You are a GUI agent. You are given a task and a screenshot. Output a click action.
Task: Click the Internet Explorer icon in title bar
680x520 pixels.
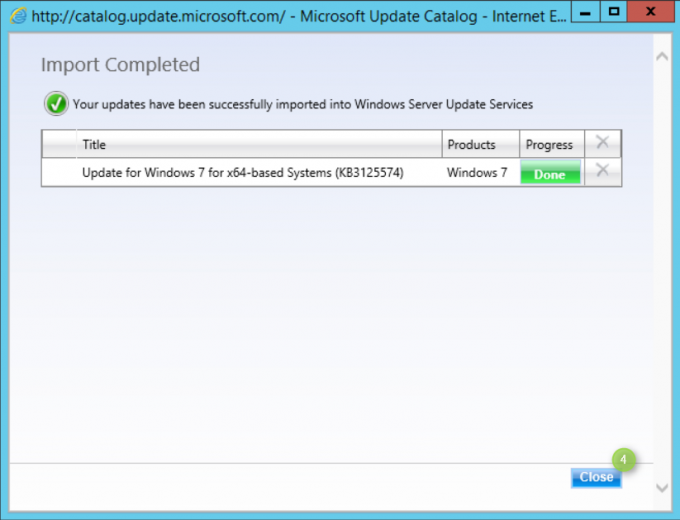tap(17, 16)
